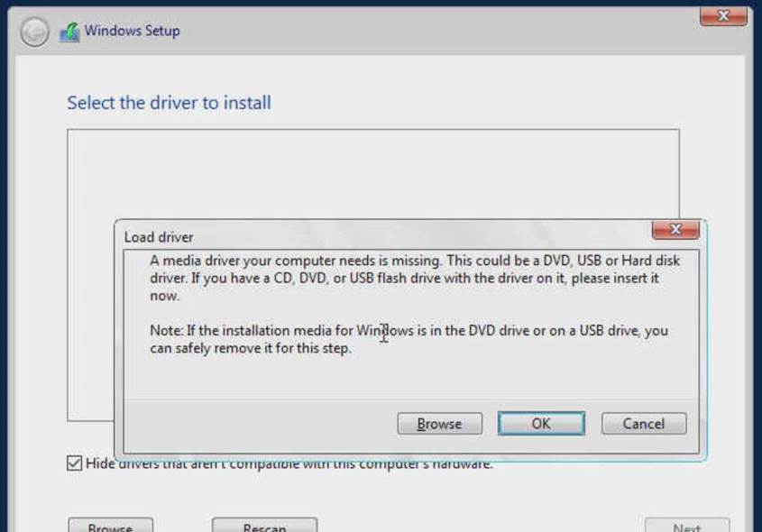Screen dimensions: 762x532
Task: Click the Windows Setup title bar icon
Action: pyautogui.click(x=69, y=32)
